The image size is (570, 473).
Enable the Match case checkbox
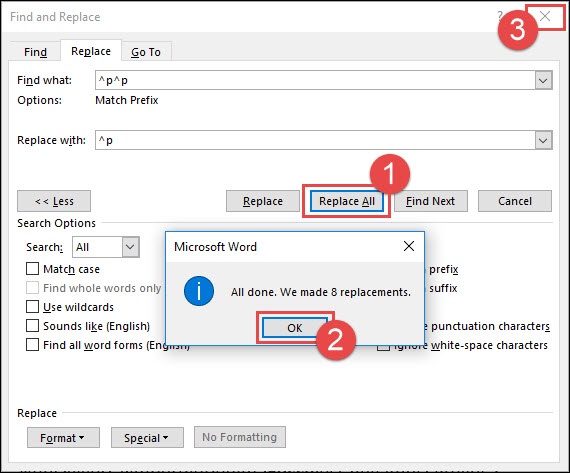pyautogui.click(x=32, y=269)
